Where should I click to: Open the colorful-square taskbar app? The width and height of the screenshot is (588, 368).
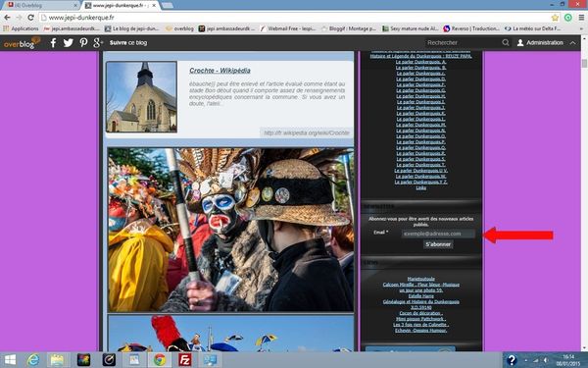tap(83, 360)
